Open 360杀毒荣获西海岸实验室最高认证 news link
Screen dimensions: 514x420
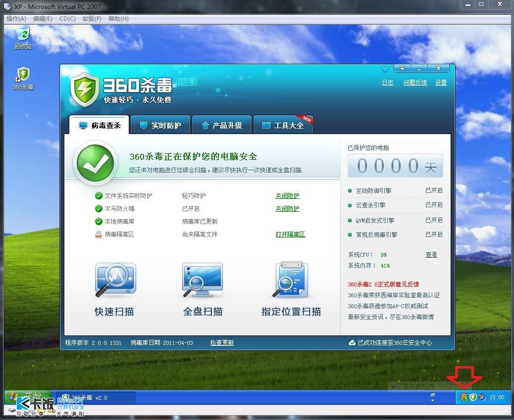(394, 295)
